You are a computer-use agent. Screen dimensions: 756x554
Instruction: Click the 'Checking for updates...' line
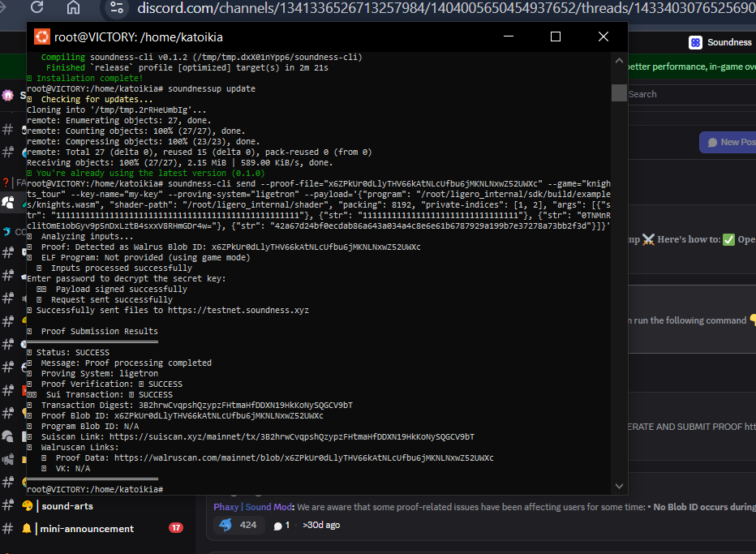[x=90, y=99]
